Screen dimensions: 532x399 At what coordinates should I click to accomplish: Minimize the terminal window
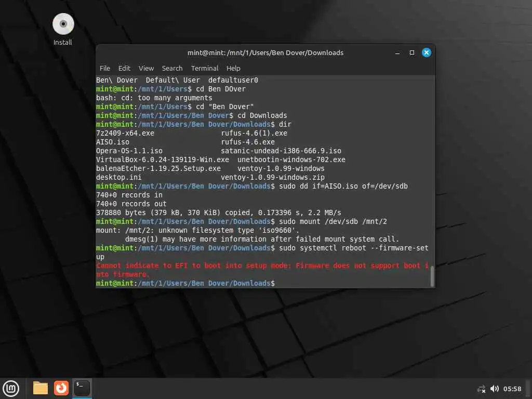(397, 52)
